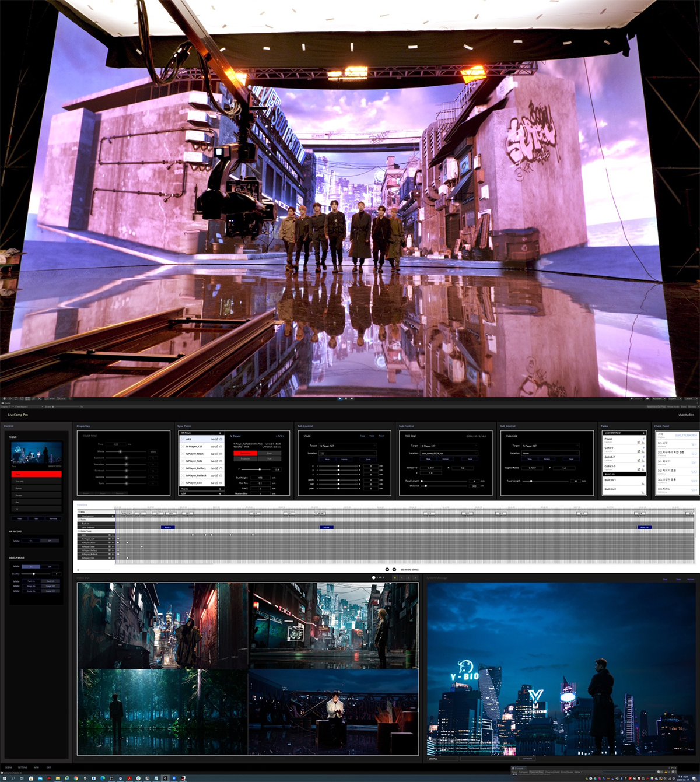Viewport: 700px width, 782px height.
Task: Turn AR Record on
Action: coord(32,541)
